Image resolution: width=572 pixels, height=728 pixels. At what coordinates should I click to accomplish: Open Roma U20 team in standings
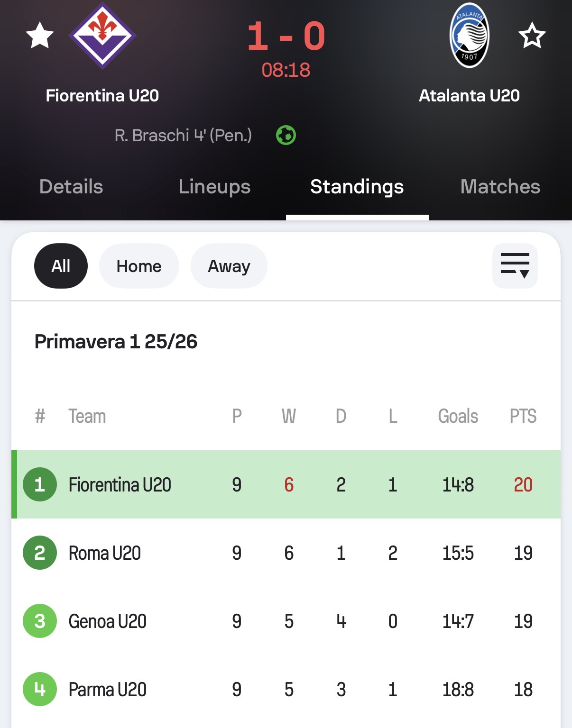[105, 553]
